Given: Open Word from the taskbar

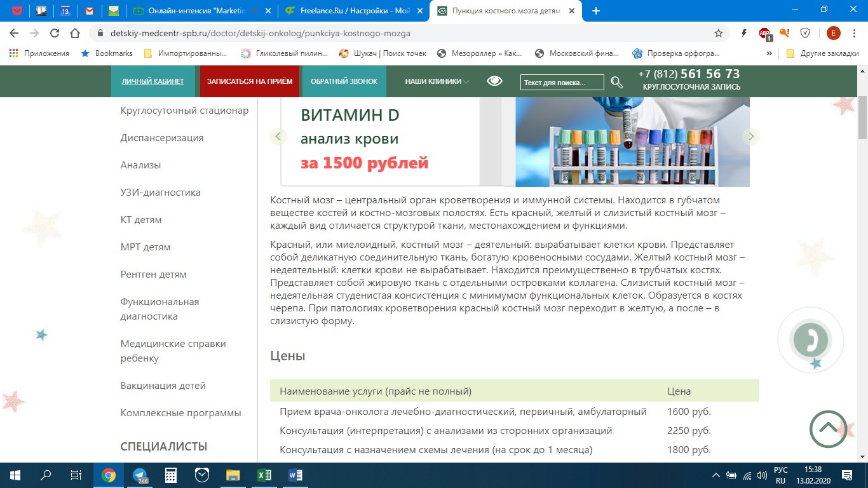Looking at the screenshot, I should 295,475.
